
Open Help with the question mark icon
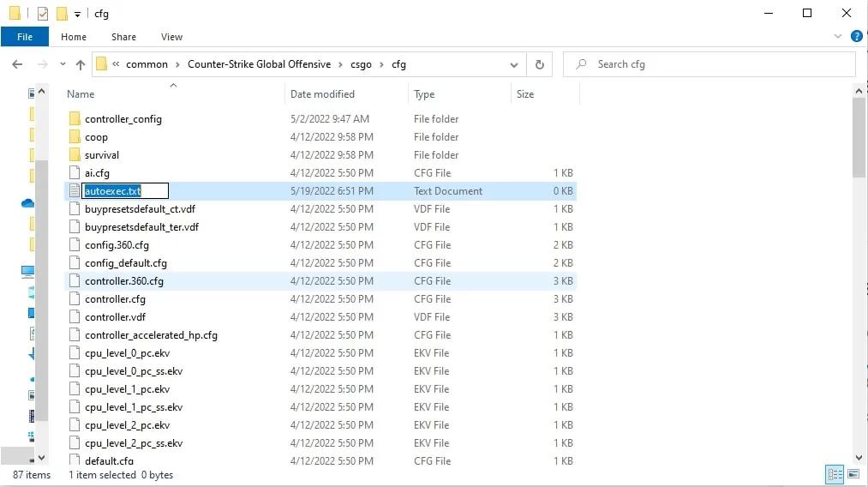(856, 37)
